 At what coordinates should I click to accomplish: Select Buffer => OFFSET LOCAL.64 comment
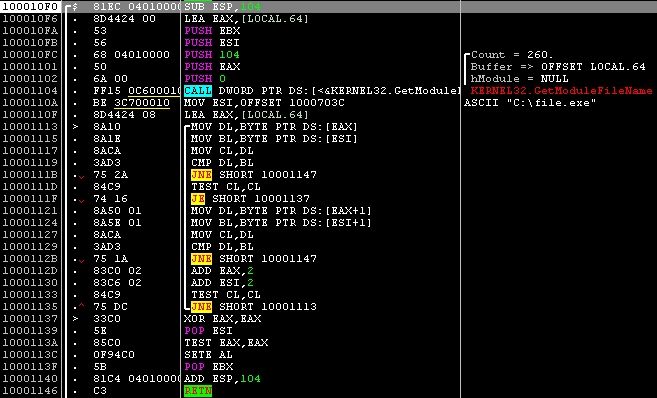click(x=558, y=67)
